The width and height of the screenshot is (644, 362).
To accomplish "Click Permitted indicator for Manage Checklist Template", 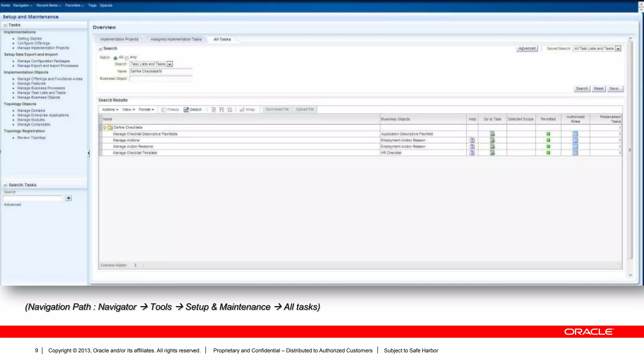I will [x=548, y=153].
